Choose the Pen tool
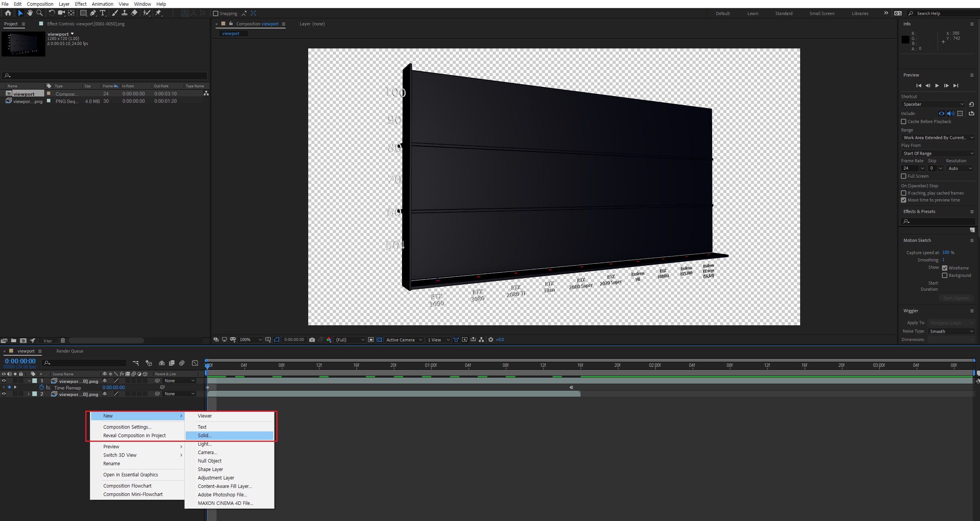The width and height of the screenshot is (980, 521). (93, 13)
